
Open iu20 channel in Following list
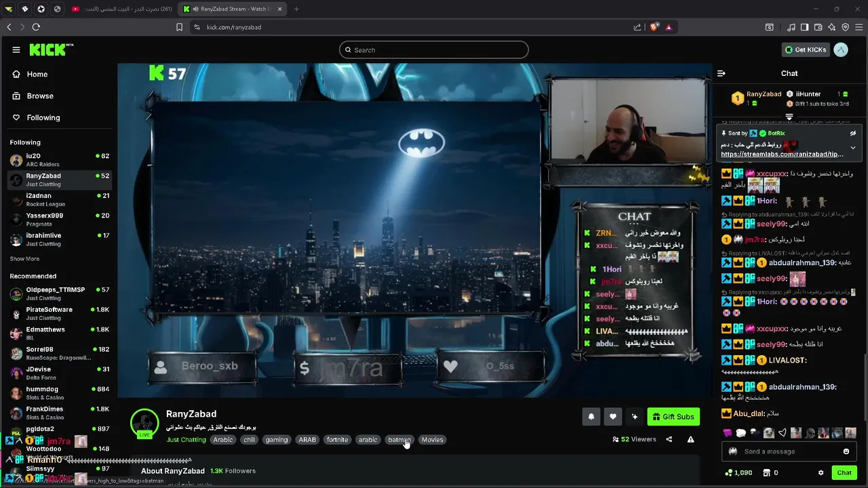[59, 160]
